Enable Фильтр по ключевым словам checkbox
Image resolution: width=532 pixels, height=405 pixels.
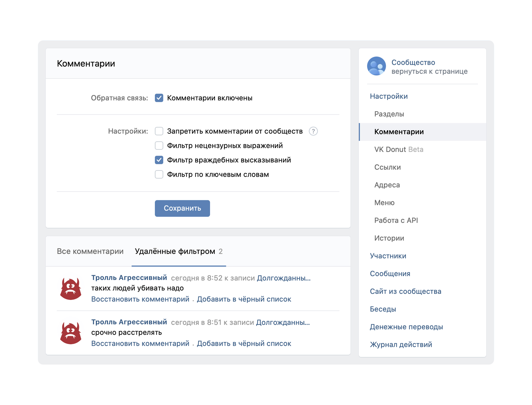[159, 174]
